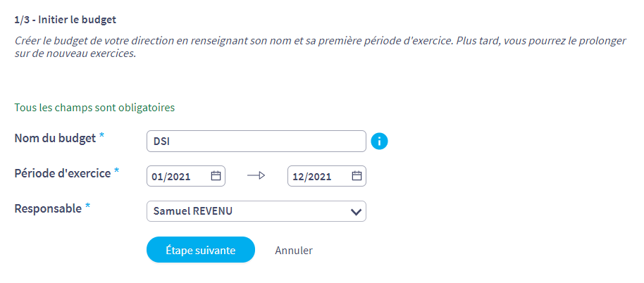
Task: Click the blue info icon beside budget name
Action: click(x=379, y=141)
